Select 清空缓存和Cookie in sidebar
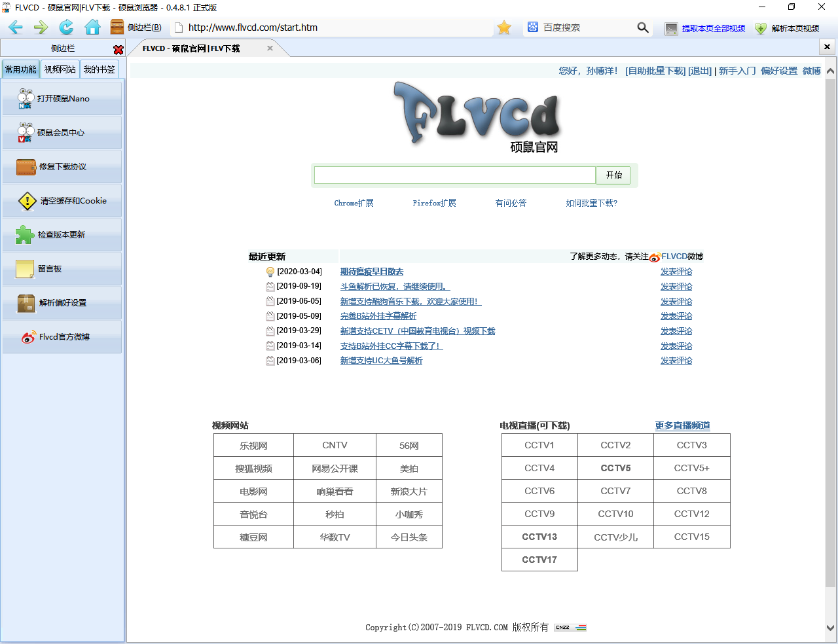This screenshot has height=644, width=838. (x=62, y=201)
